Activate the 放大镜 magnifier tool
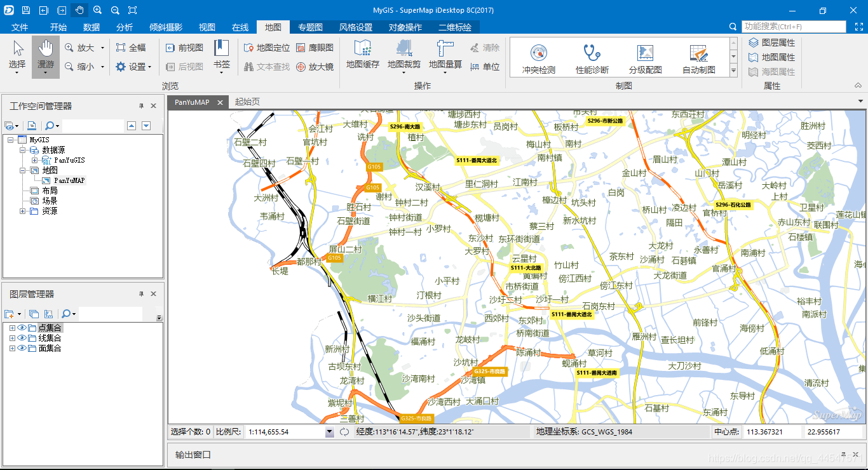Image resolution: width=868 pixels, height=470 pixels. [315, 67]
